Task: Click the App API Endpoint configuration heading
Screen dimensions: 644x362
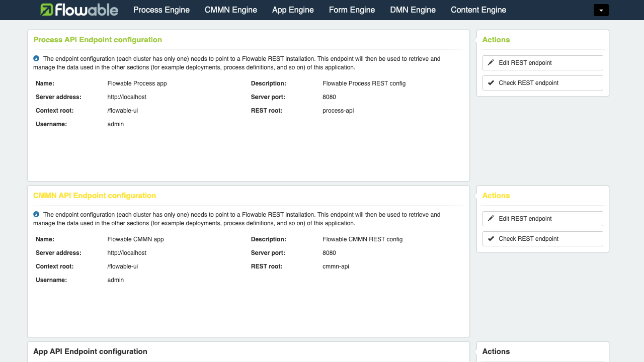Action: coord(90,351)
